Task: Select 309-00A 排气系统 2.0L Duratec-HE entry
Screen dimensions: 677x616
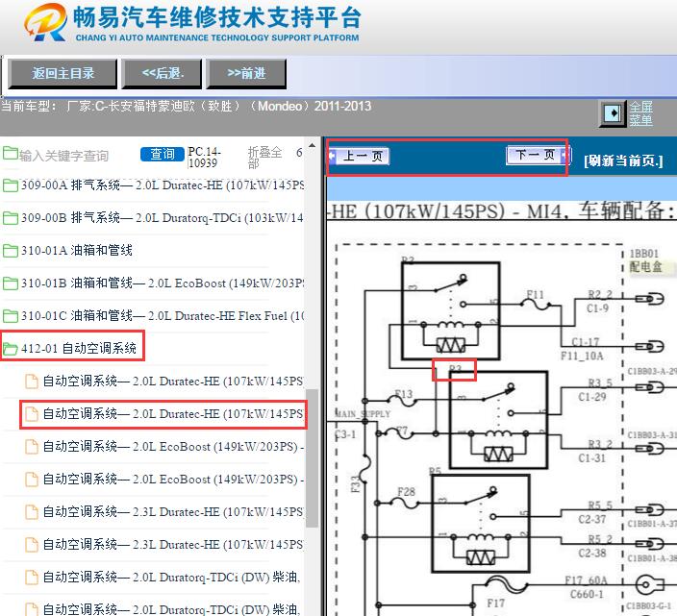Action: (163, 185)
